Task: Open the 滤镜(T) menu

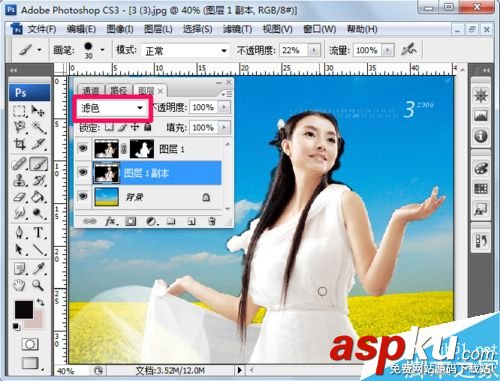Action: click(x=237, y=29)
